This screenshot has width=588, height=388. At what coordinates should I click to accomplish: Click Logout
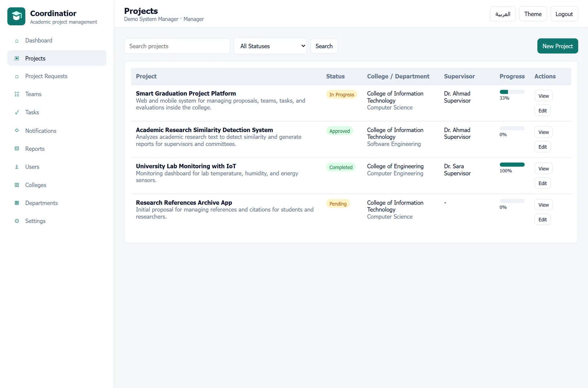tap(564, 14)
